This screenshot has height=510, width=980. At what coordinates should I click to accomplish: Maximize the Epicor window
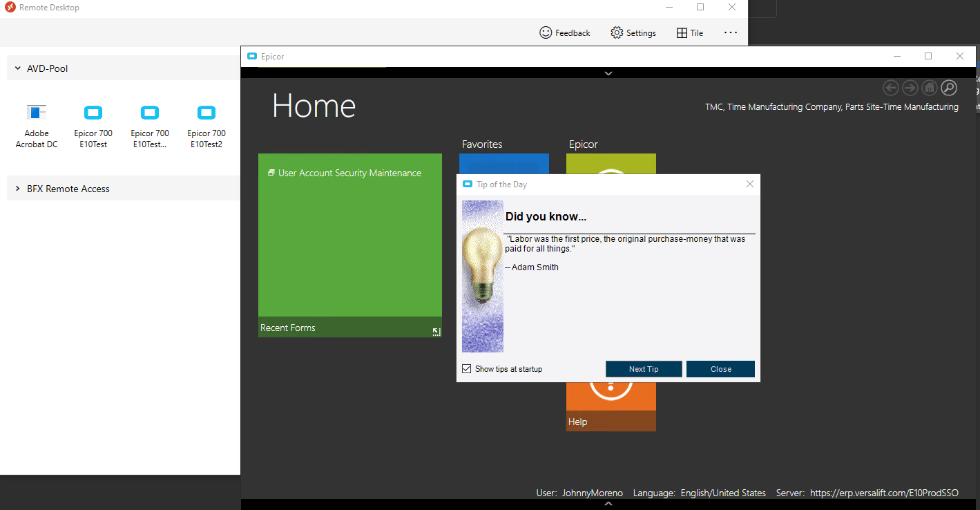(x=928, y=57)
